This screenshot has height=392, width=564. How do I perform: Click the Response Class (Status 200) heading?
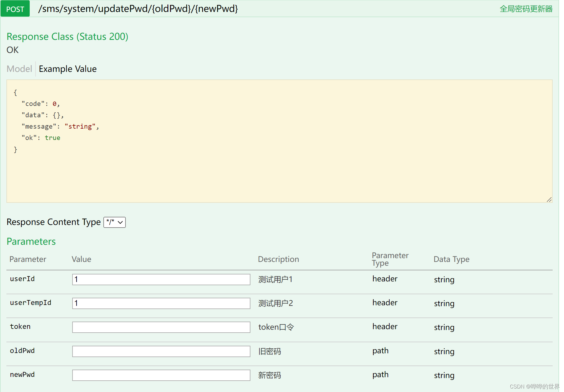[67, 37]
